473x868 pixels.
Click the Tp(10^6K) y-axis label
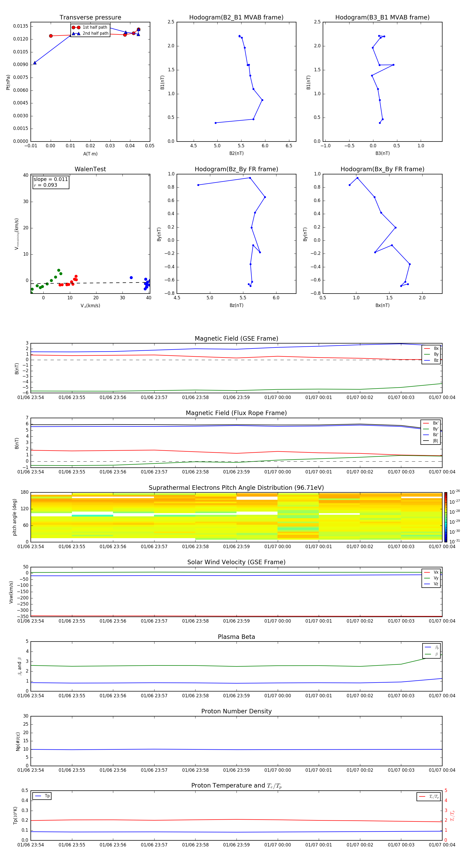15,815
